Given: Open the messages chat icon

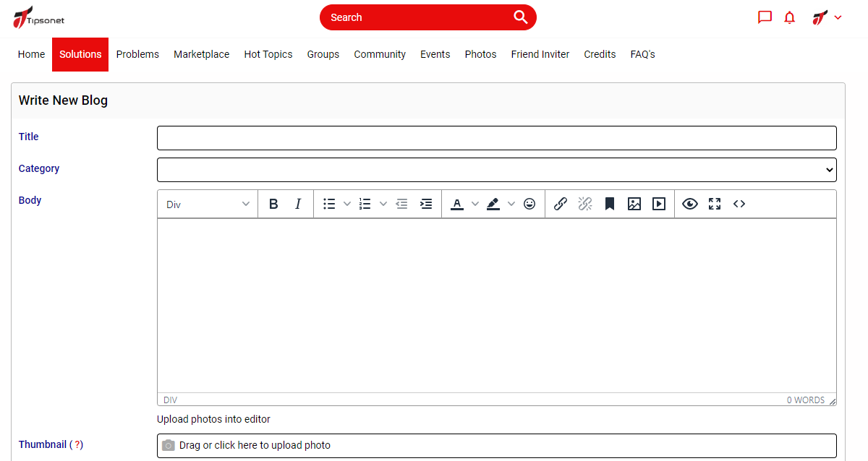Looking at the screenshot, I should coord(765,17).
